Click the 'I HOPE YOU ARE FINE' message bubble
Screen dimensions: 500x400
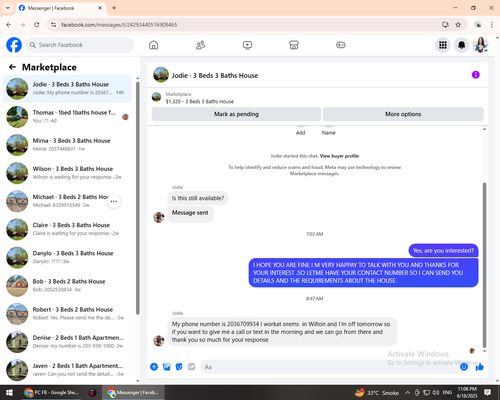(363, 273)
